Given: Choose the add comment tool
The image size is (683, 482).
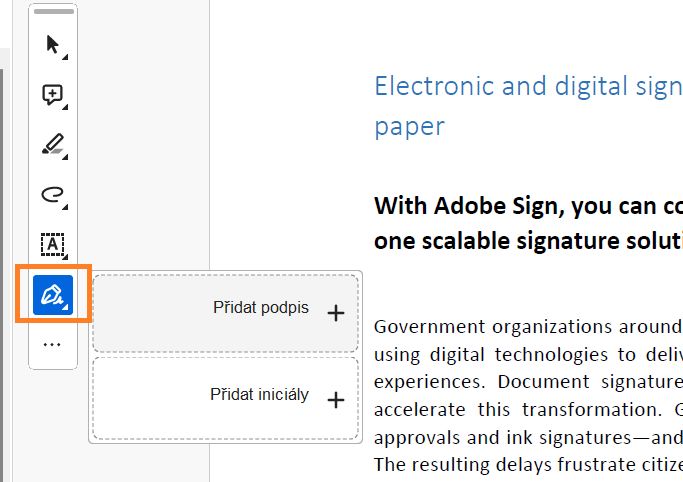Looking at the screenshot, I should pyautogui.click(x=52, y=95).
